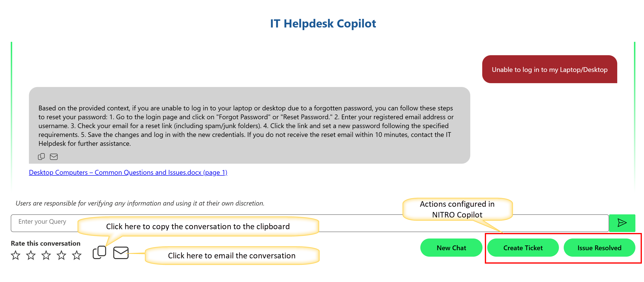Select the fourth star in the rating row
The height and width of the screenshot is (282, 644).
(x=61, y=255)
